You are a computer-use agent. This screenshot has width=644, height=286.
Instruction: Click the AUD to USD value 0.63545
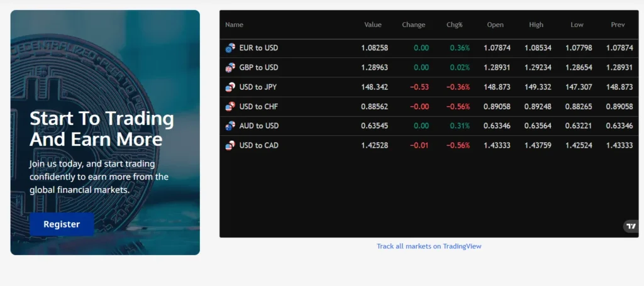(374, 126)
